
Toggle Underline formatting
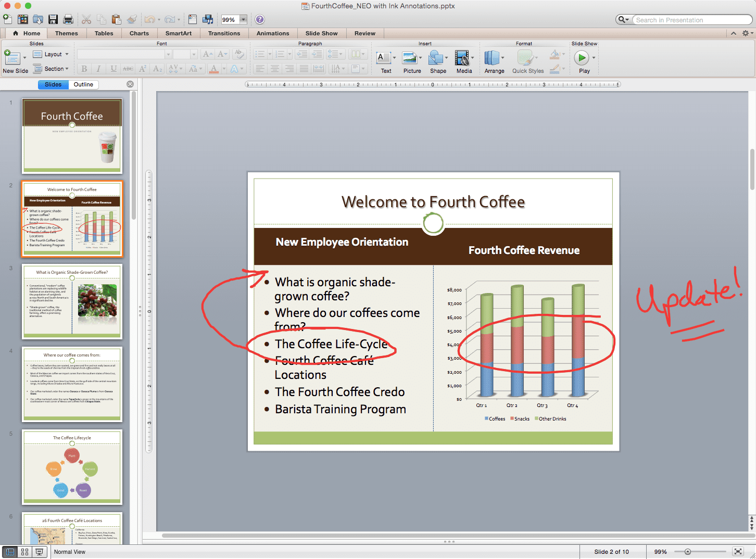114,69
